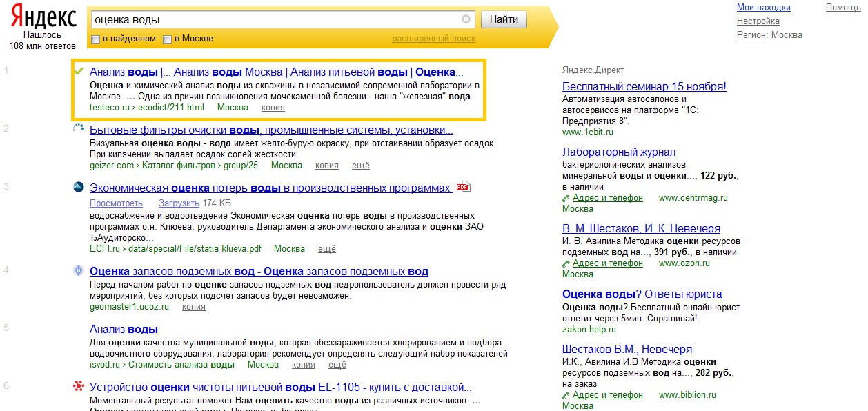
Task: Open the 'Настройка' link
Action: tap(758, 21)
